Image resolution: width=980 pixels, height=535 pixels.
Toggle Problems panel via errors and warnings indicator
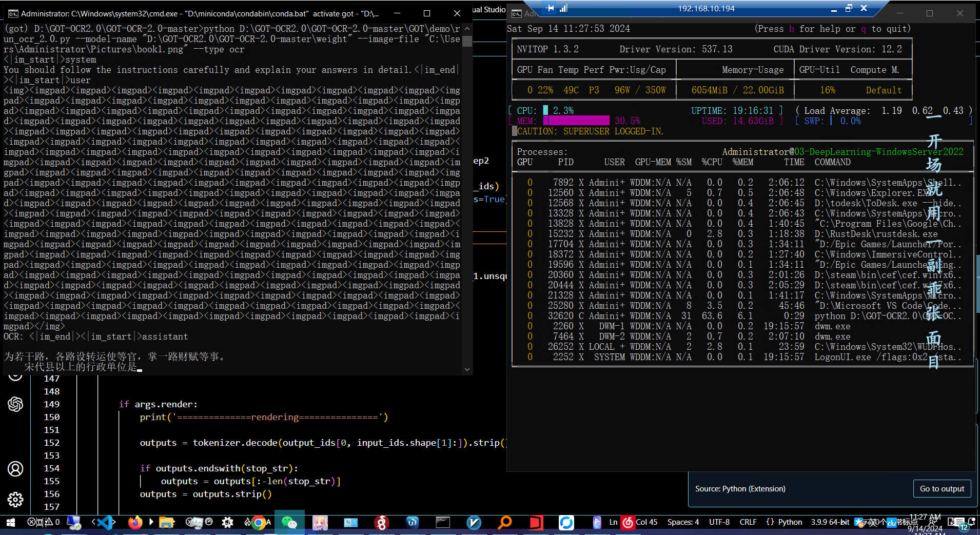click(43, 522)
